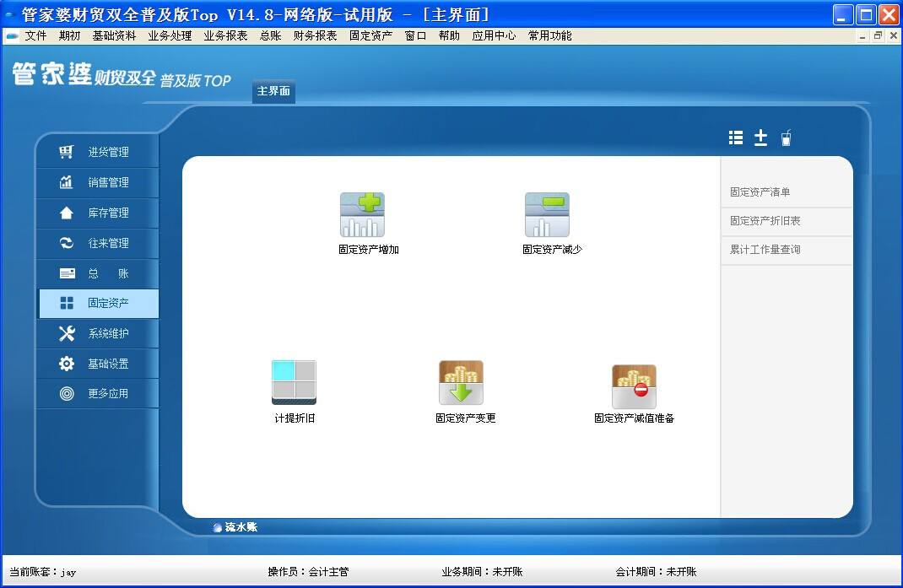The image size is (903, 588).
Task: Switch to the 主界面 tab
Action: click(273, 92)
